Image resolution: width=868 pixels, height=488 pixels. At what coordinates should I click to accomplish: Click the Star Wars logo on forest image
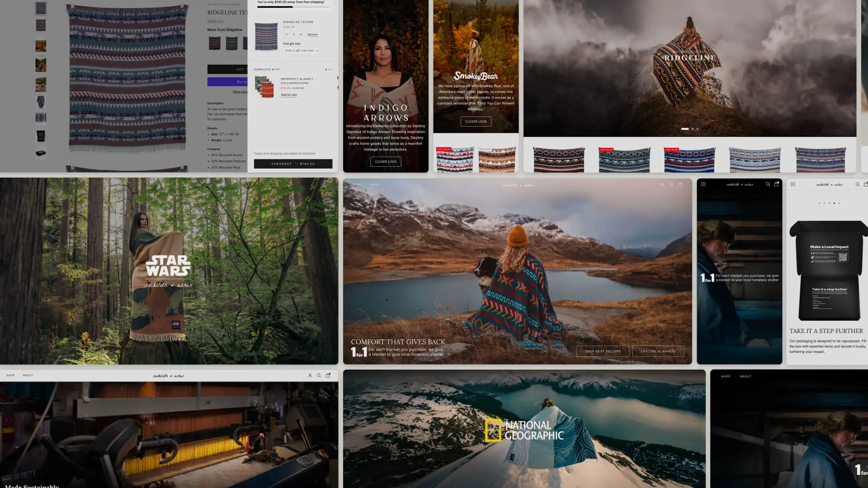(x=168, y=266)
